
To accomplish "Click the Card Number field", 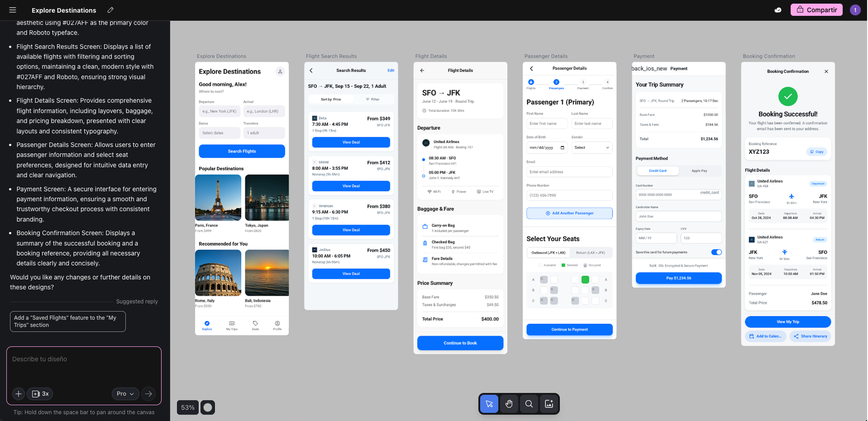I will (x=679, y=194).
